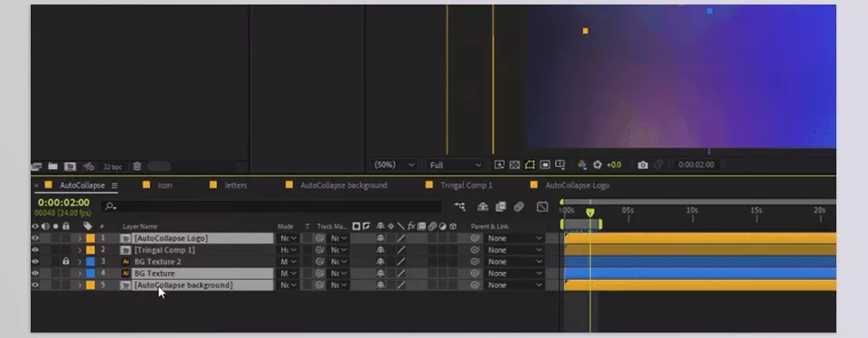Enable motion blur icon in timeline header
The width and height of the screenshot is (868, 338).
point(519,206)
